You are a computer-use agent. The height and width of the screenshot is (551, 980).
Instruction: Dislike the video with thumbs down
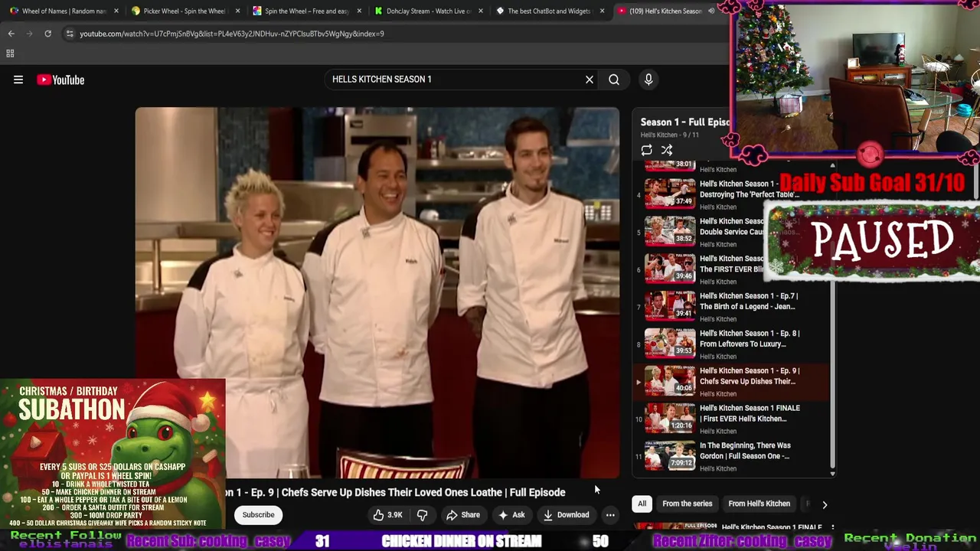pyautogui.click(x=422, y=515)
